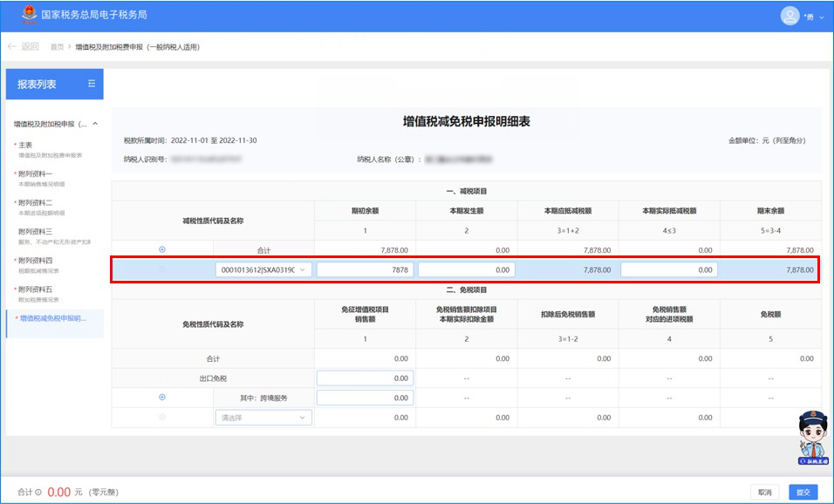Image resolution: width=834 pixels, height=504 pixels.
Task: Click the 提交 submit button
Action: pos(803,492)
